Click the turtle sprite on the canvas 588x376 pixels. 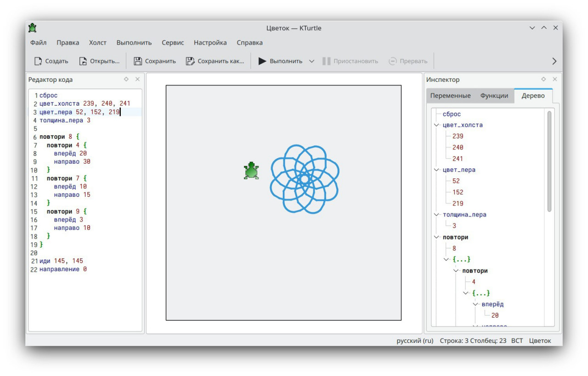click(x=251, y=171)
